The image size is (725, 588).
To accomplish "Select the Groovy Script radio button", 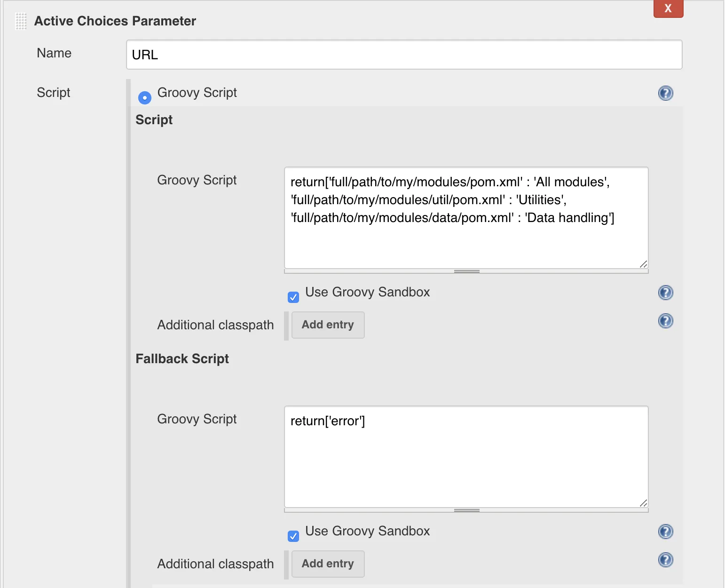I will (x=145, y=97).
